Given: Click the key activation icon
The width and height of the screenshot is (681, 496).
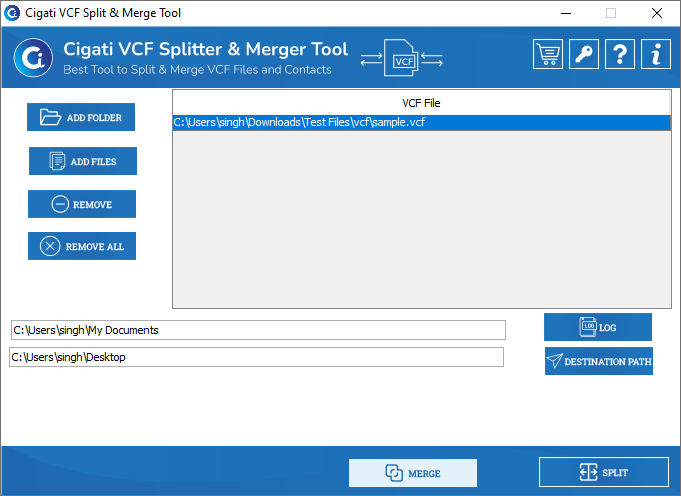Looking at the screenshot, I should 584,54.
